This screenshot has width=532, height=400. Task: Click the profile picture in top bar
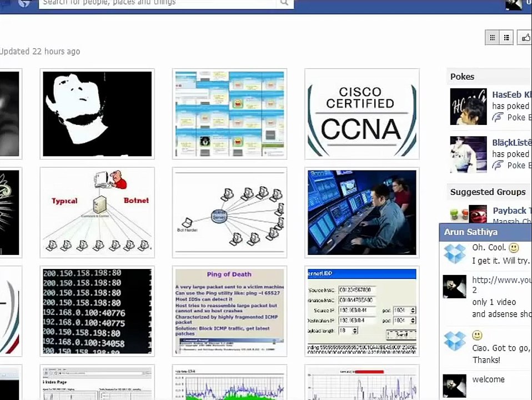514,5
